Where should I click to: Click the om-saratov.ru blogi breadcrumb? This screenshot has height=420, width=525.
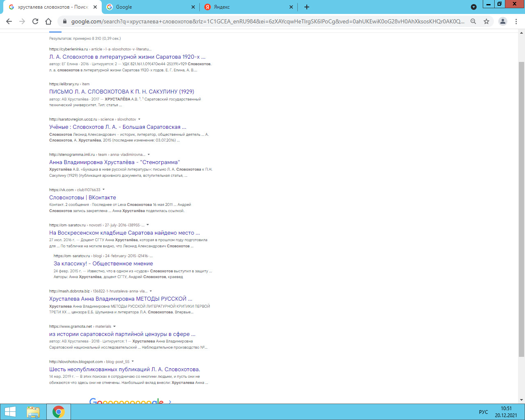coord(103,256)
